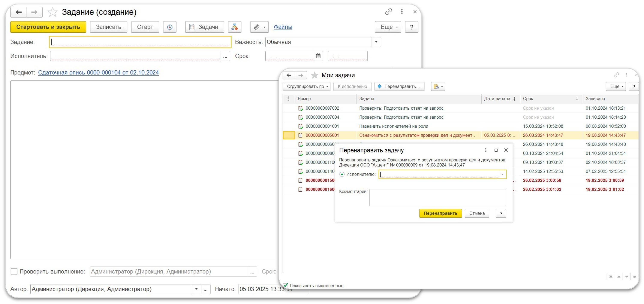Confirm with yellow Перенаправить button

click(440, 213)
